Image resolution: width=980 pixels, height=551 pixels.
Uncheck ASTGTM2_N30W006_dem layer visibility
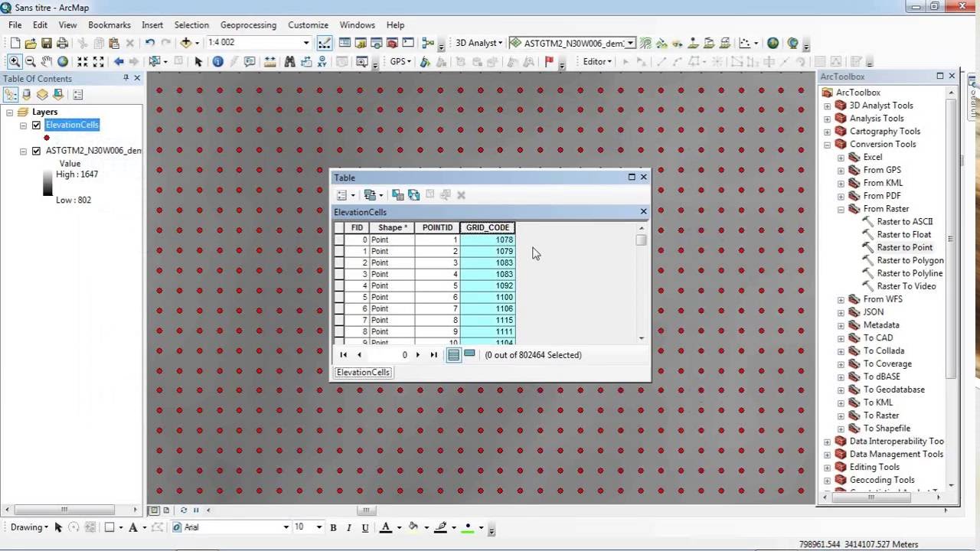pyautogui.click(x=36, y=151)
